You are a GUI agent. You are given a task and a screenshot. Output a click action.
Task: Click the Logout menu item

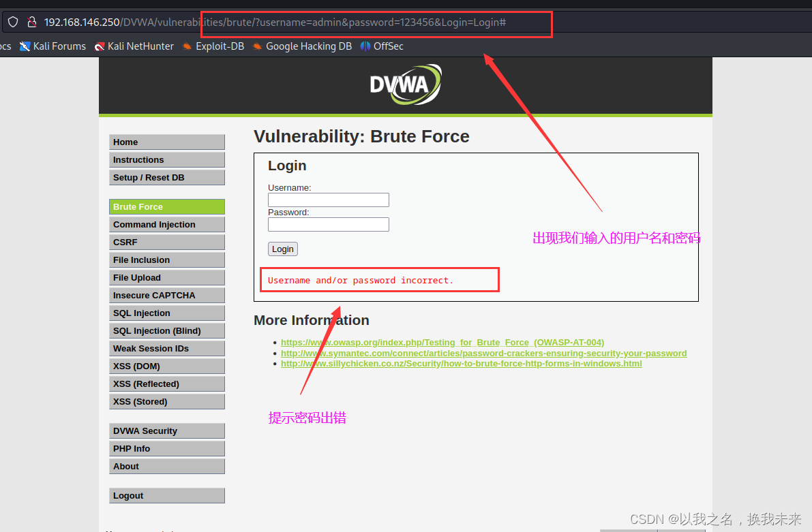coord(167,495)
